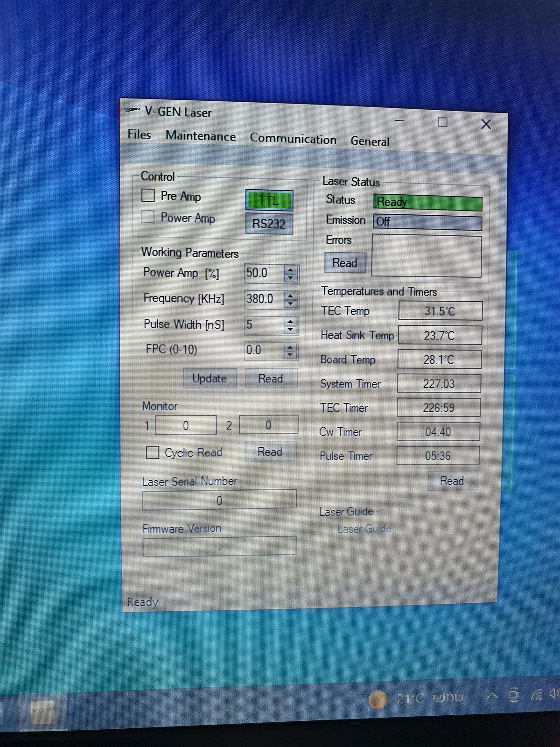Click the Heat Sink Temp 23.7°C field
The height and width of the screenshot is (747, 560).
[440, 335]
